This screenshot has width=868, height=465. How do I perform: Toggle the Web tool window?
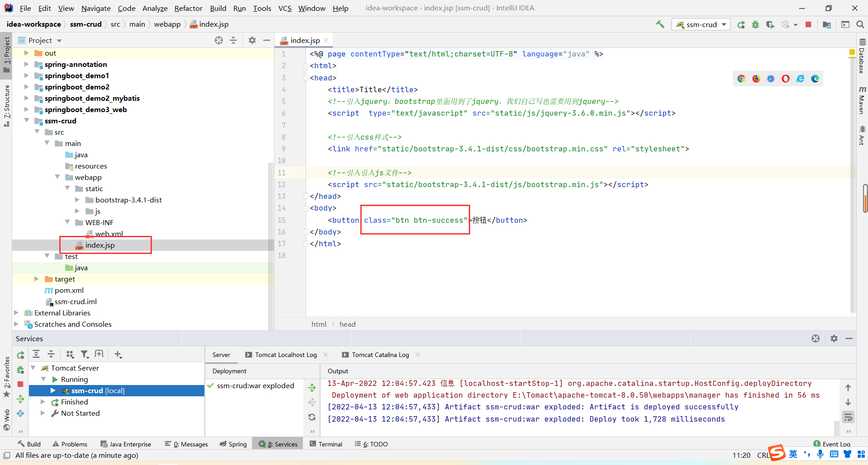click(6, 420)
